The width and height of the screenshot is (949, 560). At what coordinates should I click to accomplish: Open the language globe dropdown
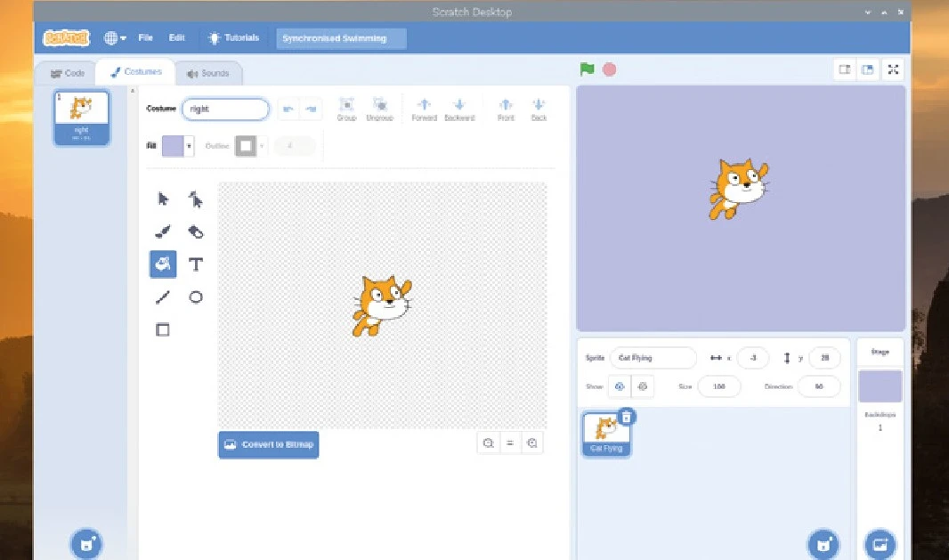tap(115, 38)
